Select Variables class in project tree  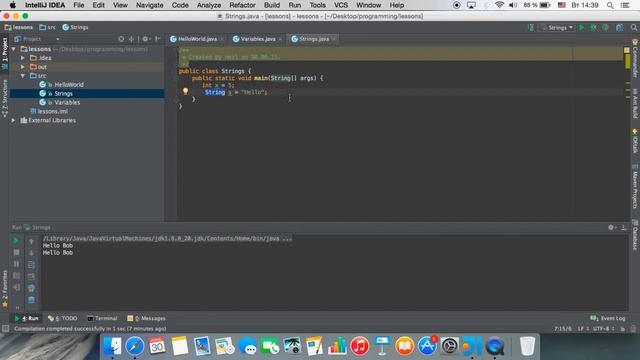(67, 102)
